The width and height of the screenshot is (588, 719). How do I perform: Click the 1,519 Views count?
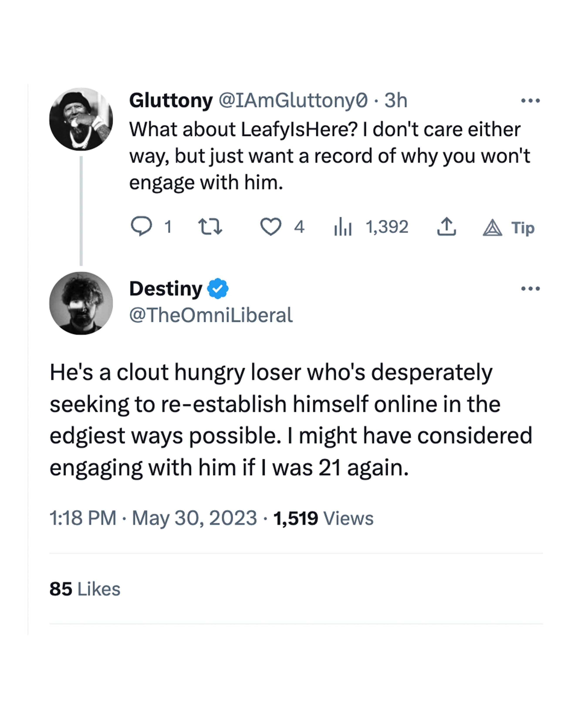tap(323, 518)
